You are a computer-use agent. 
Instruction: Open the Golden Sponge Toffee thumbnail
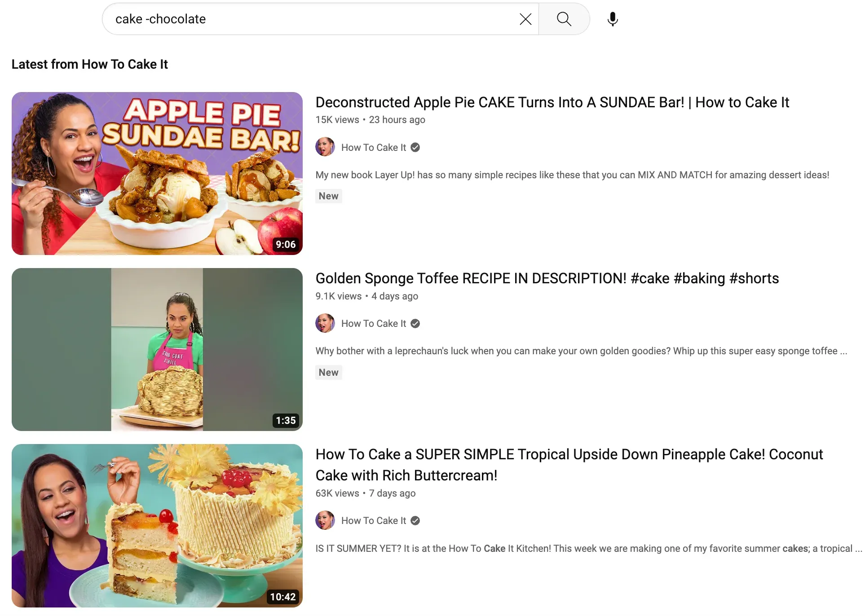point(157,349)
